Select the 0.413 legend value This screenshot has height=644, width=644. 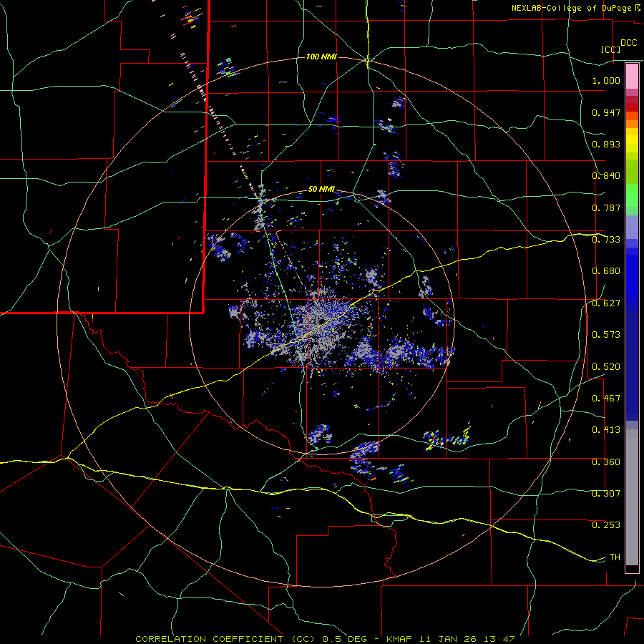point(606,430)
